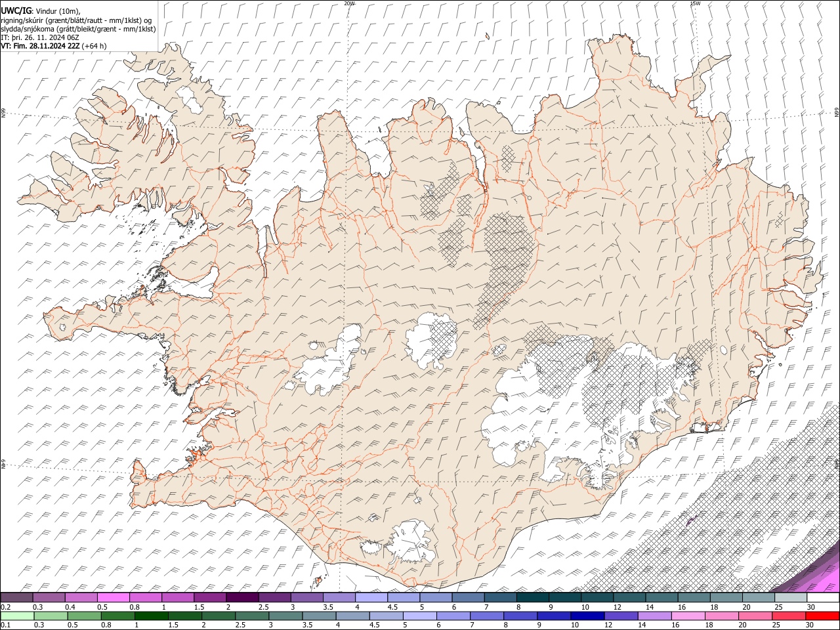The height and width of the screenshot is (630, 840).
Task: Select the dark plum 2 swatch in snow legend
Action: tap(242, 598)
